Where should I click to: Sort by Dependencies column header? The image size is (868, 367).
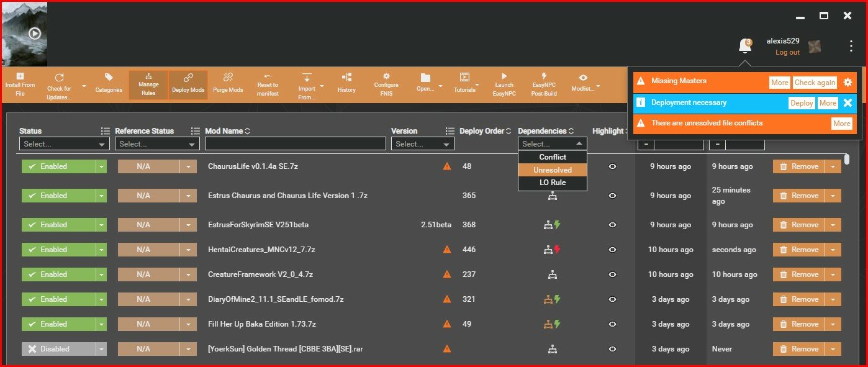[546, 131]
